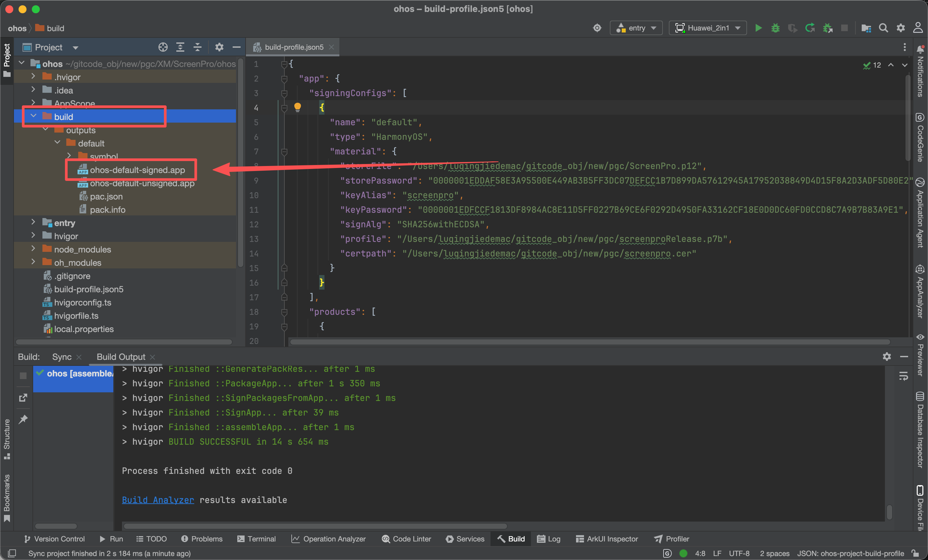928x560 pixels.
Task: Open AppAnalyzer side panel
Action: [920, 292]
